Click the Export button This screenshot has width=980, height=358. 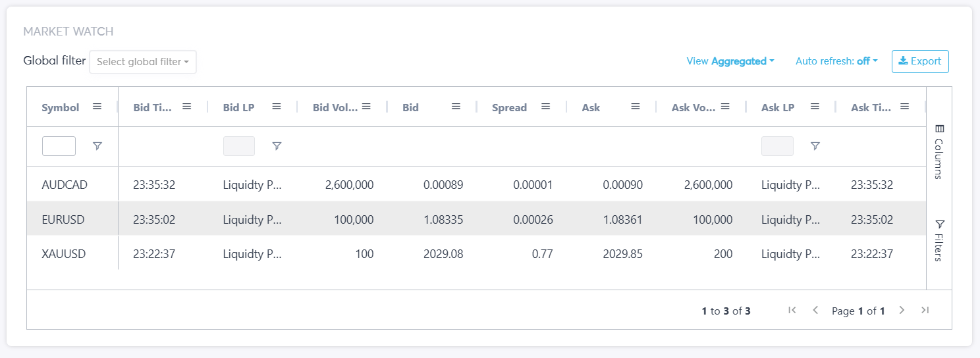[x=920, y=61]
